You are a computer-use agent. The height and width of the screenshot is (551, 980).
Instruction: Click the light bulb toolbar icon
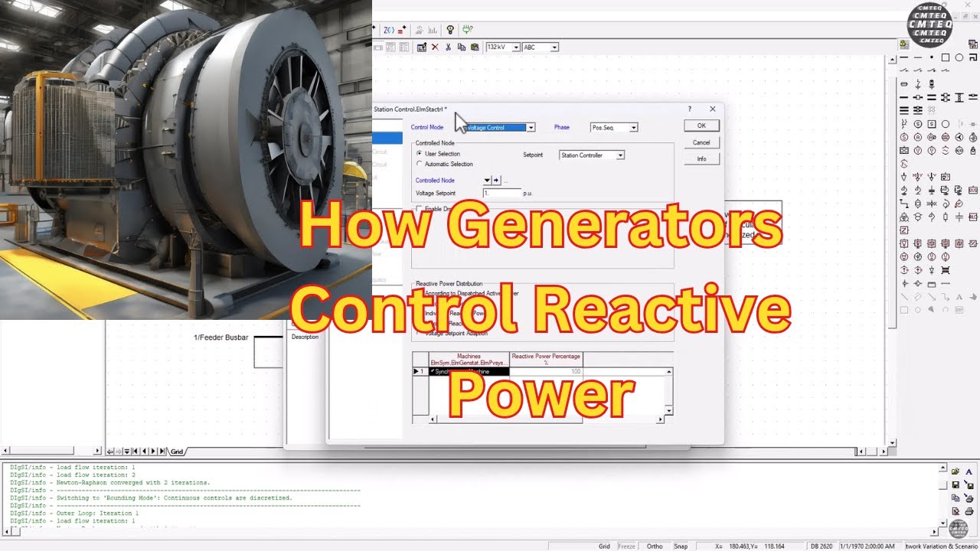450,30
